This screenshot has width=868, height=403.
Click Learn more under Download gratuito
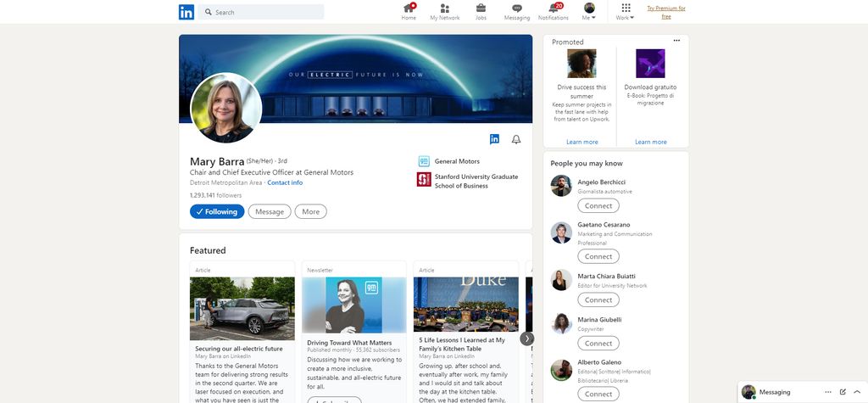pos(650,142)
